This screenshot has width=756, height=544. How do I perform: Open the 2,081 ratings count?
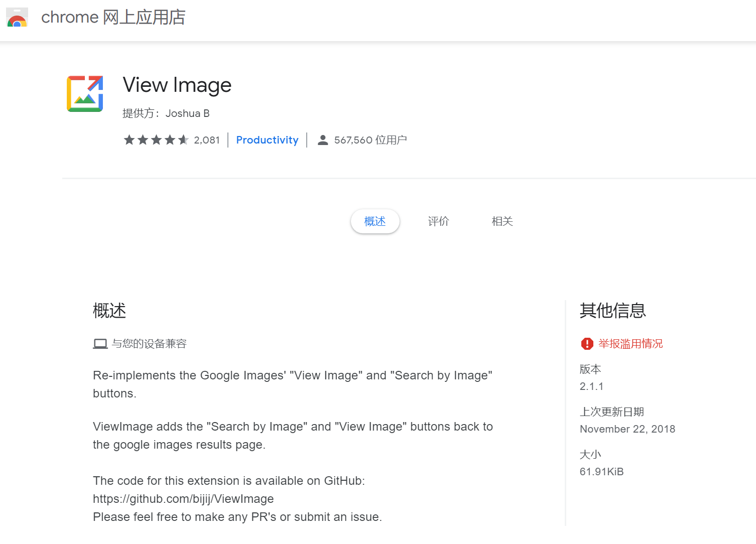[207, 140]
